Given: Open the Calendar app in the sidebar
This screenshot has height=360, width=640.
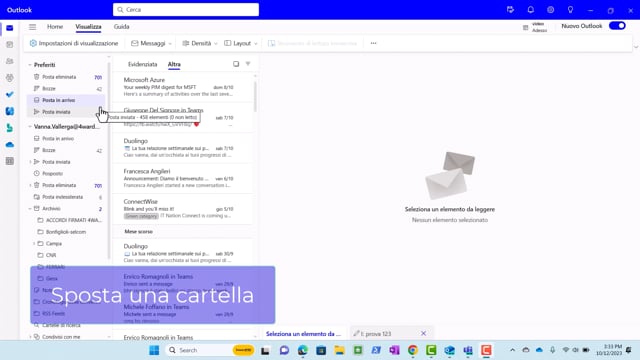Looking at the screenshot, I should tap(10, 44).
